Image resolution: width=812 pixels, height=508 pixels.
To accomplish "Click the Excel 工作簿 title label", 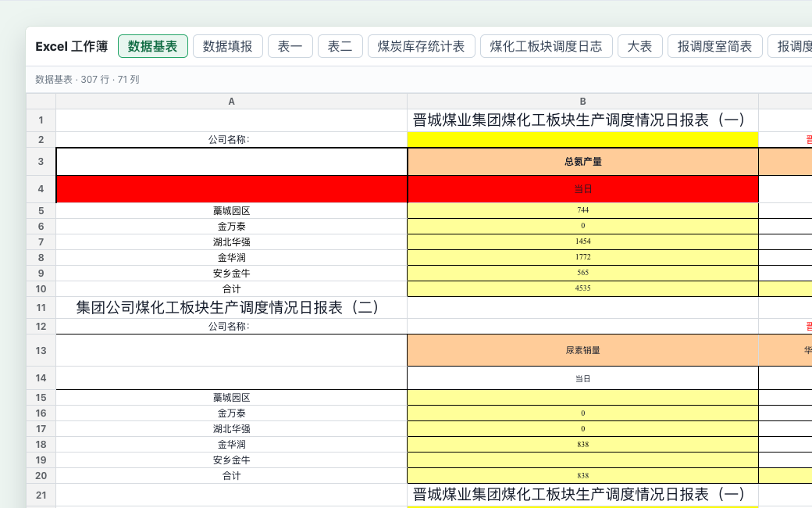I will tap(72, 46).
